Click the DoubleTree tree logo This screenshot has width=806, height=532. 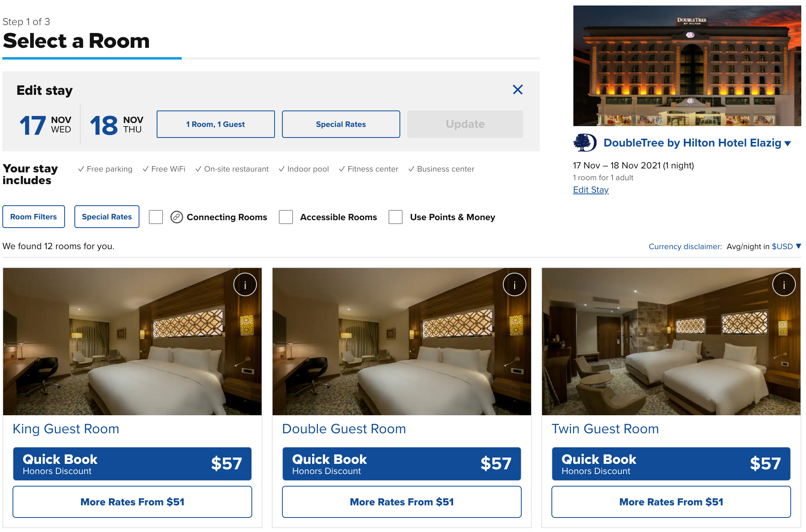coord(584,143)
